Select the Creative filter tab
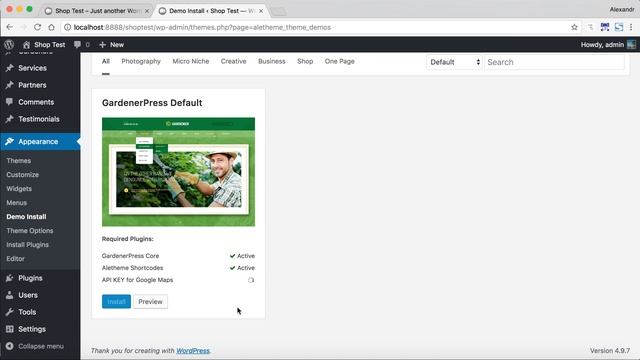 [x=233, y=61]
